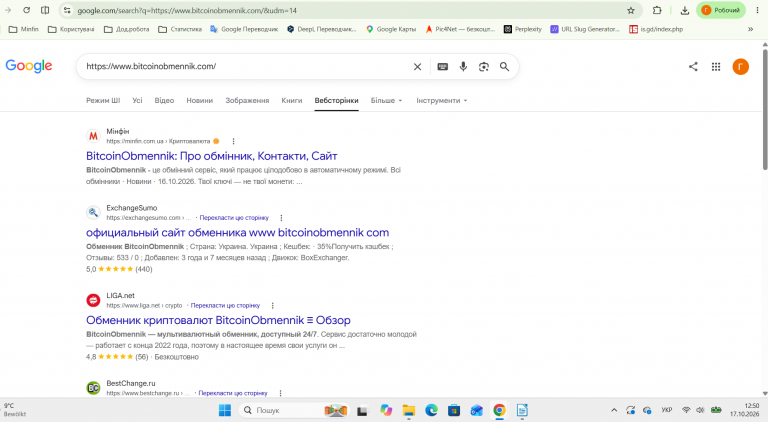768x422 pixels.
Task: Open Chrome three-dot menu
Action: click(757, 10)
